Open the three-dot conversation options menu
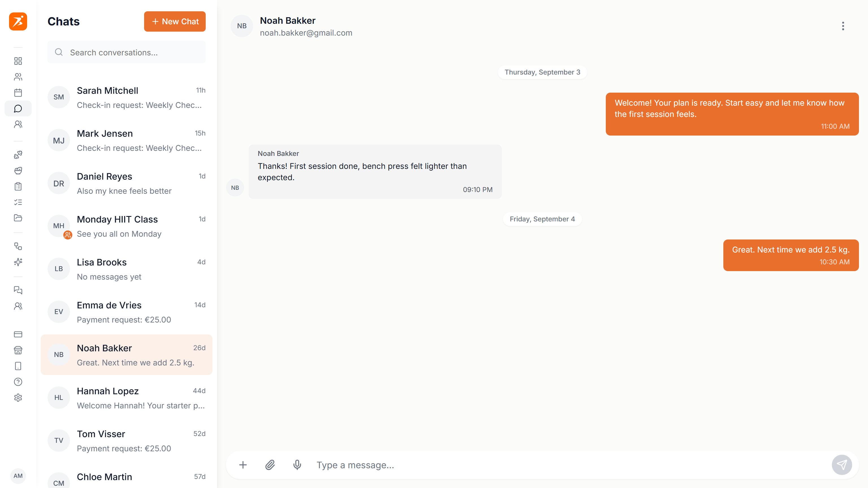The height and width of the screenshot is (488, 868). click(843, 26)
